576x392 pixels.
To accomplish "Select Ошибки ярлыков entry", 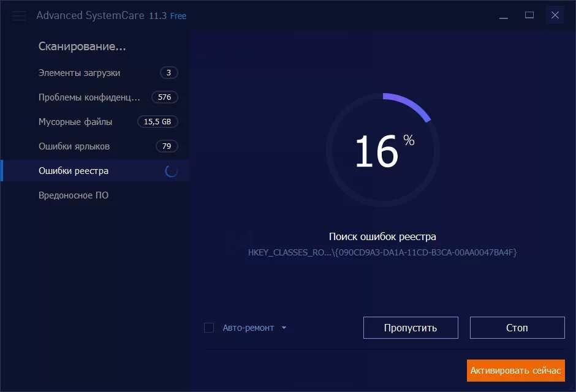I will click(95, 146).
